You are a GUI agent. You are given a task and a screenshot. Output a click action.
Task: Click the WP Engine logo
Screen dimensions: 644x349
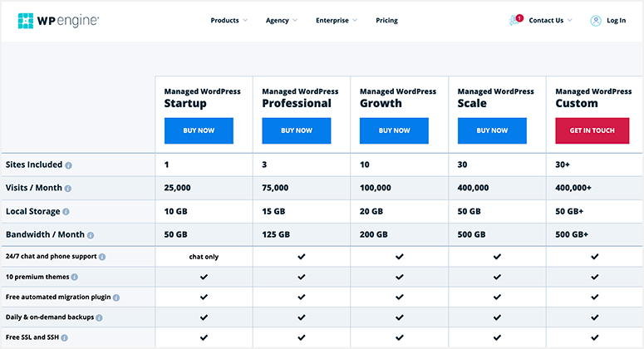click(x=58, y=21)
